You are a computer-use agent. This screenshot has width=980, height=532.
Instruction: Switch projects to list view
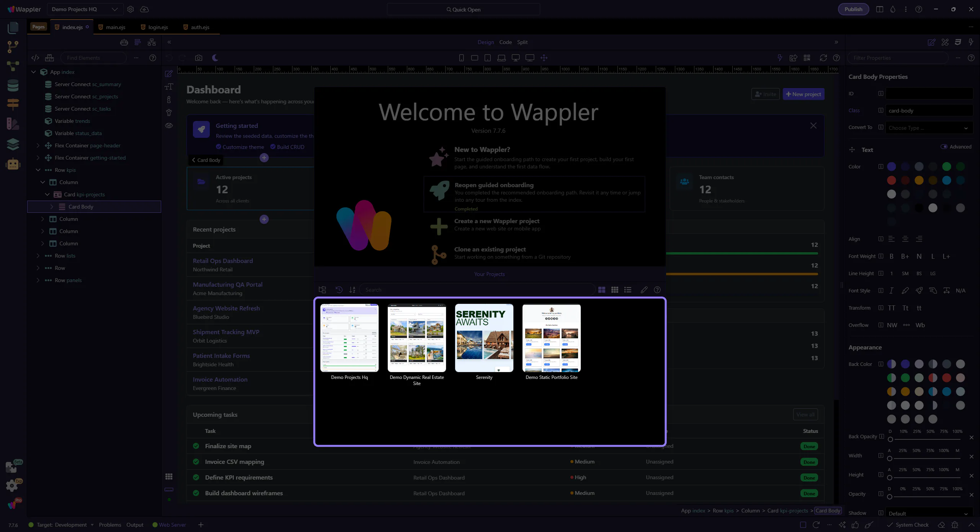628,290
